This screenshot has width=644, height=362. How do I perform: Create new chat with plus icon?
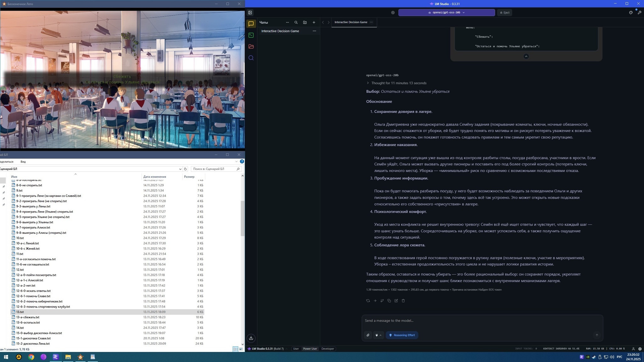(314, 22)
